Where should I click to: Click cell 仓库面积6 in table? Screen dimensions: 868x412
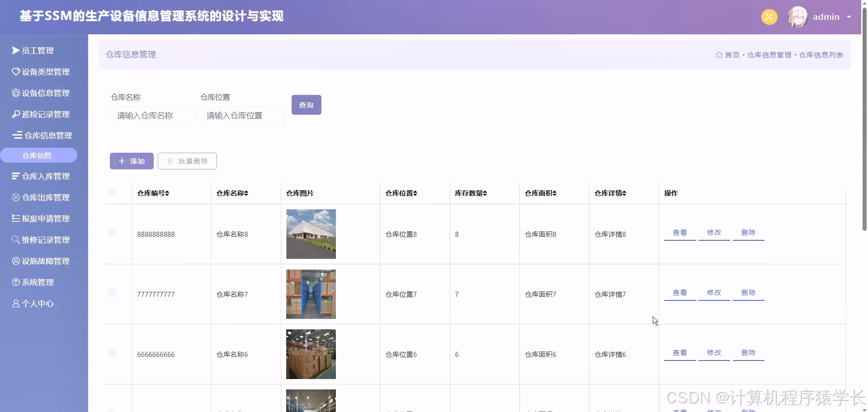(x=541, y=355)
